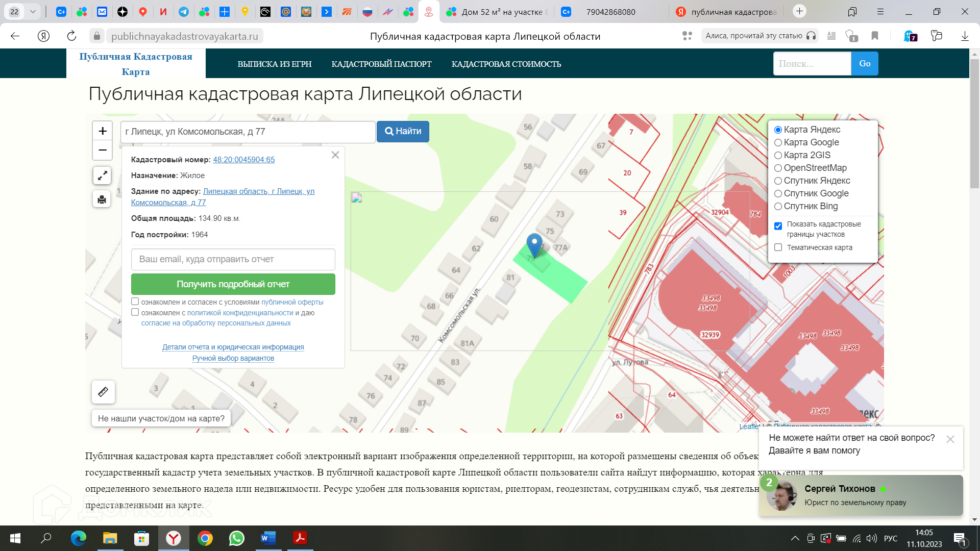Select Спутник Bing map layer

pos(778,207)
